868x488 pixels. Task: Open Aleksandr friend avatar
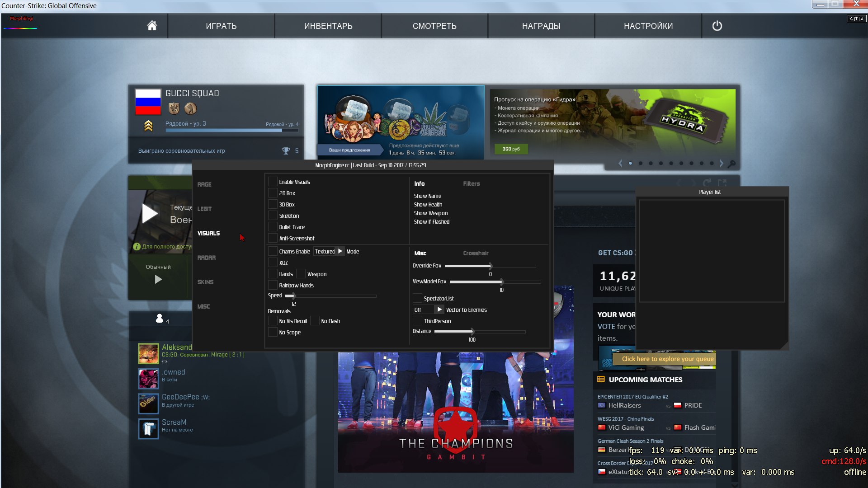click(x=149, y=353)
